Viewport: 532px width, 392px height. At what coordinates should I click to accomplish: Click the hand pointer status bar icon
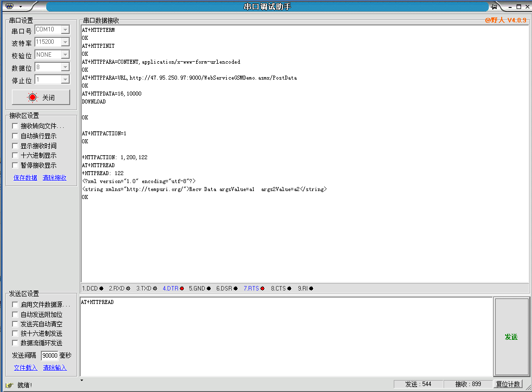pyautogui.click(x=9, y=385)
